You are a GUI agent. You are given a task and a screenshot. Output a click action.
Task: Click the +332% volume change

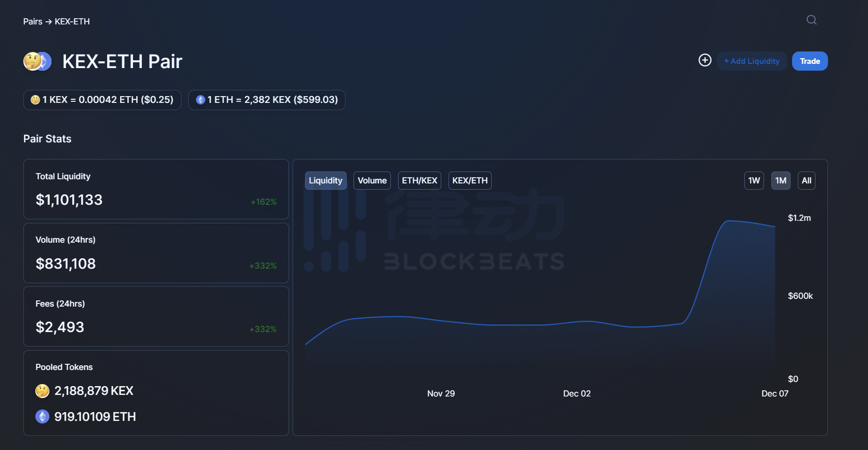(x=263, y=266)
